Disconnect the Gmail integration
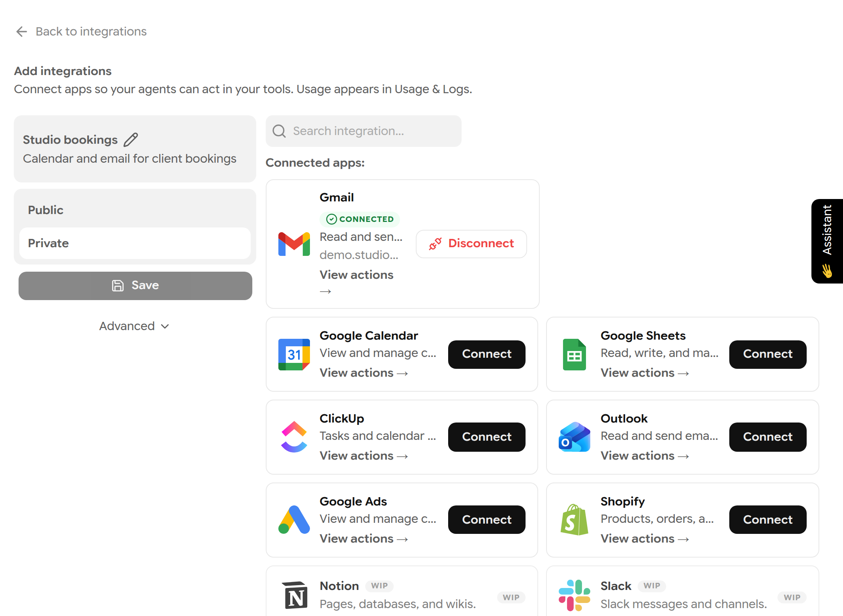843x616 pixels. (x=471, y=244)
